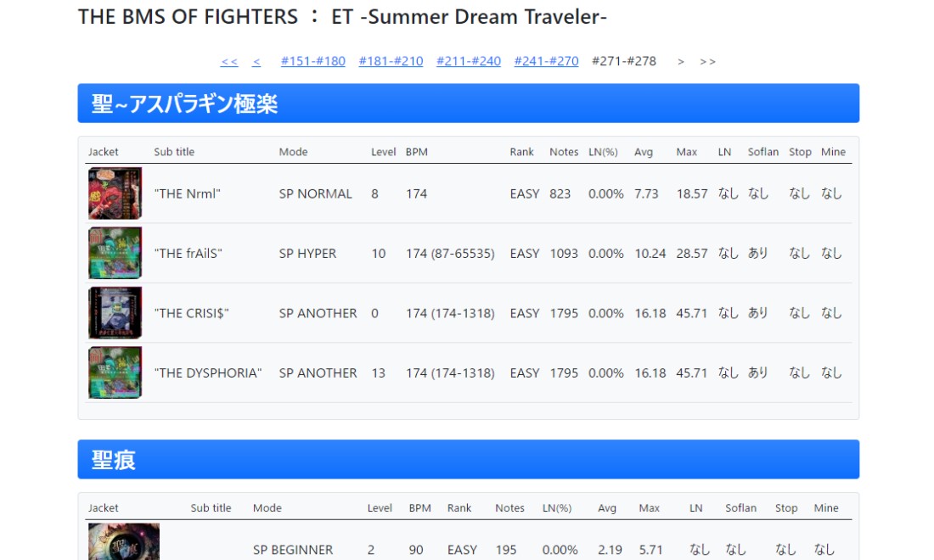Click the Notes column header in first table
The image size is (934, 560).
pos(564,152)
